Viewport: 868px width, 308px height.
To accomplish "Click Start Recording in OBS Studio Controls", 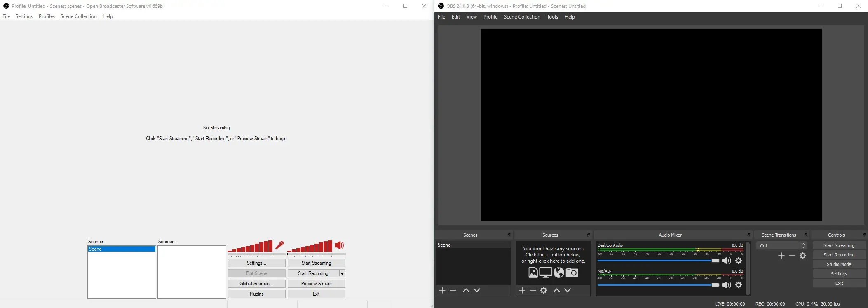I will coord(839,255).
